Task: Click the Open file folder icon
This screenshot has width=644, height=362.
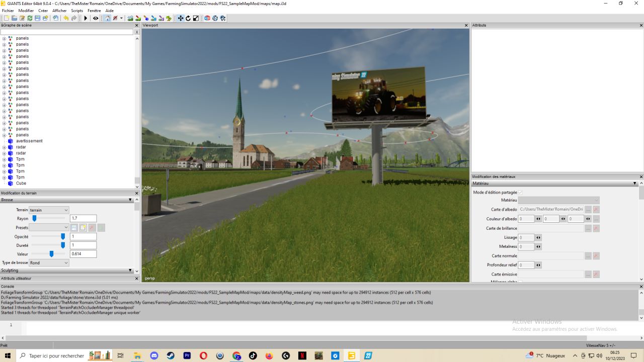Action: point(14,18)
